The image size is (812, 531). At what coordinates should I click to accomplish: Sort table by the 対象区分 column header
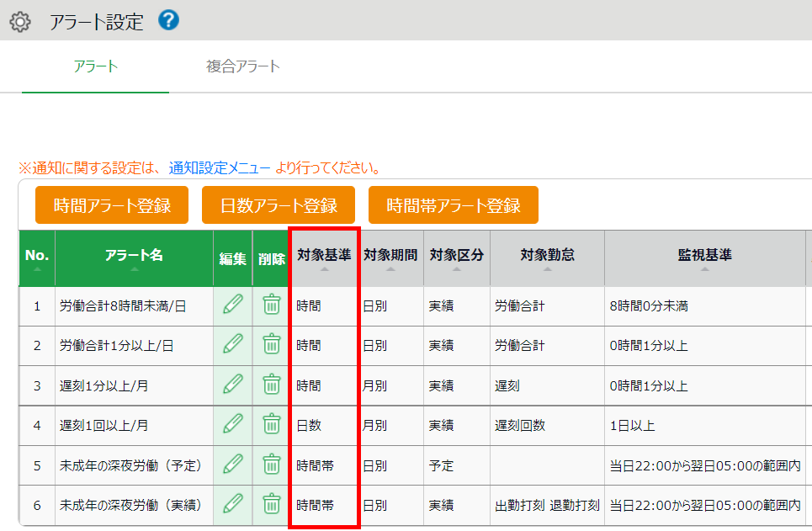point(457,258)
